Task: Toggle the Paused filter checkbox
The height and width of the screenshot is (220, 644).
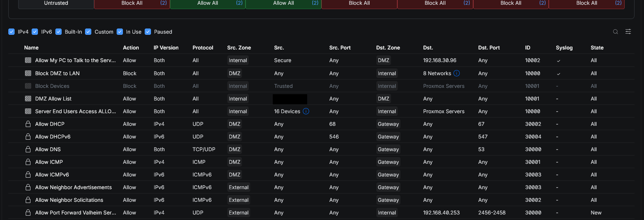Action: (148, 32)
